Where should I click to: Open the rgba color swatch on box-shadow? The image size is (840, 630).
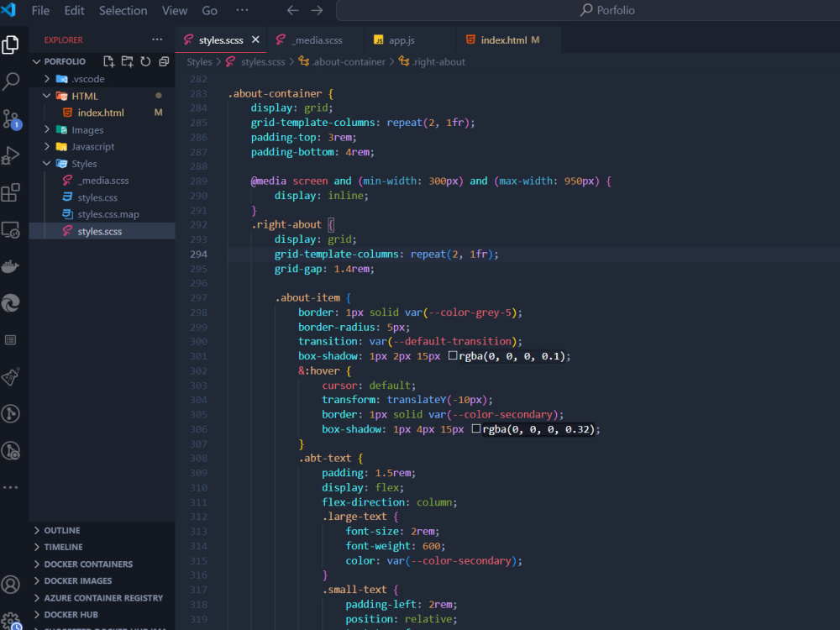451,355
